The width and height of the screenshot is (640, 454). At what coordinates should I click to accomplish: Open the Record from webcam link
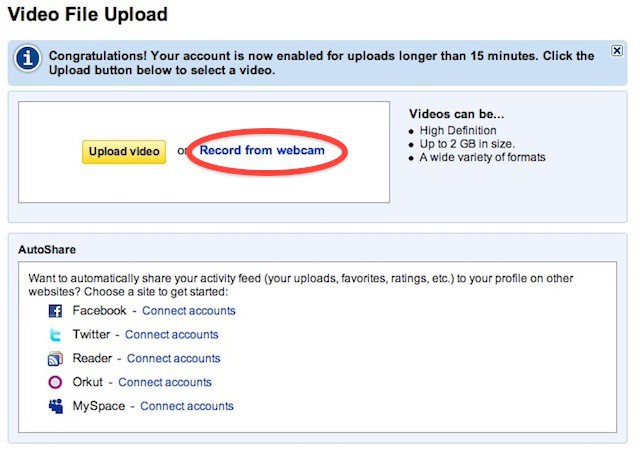coord(262,150)
